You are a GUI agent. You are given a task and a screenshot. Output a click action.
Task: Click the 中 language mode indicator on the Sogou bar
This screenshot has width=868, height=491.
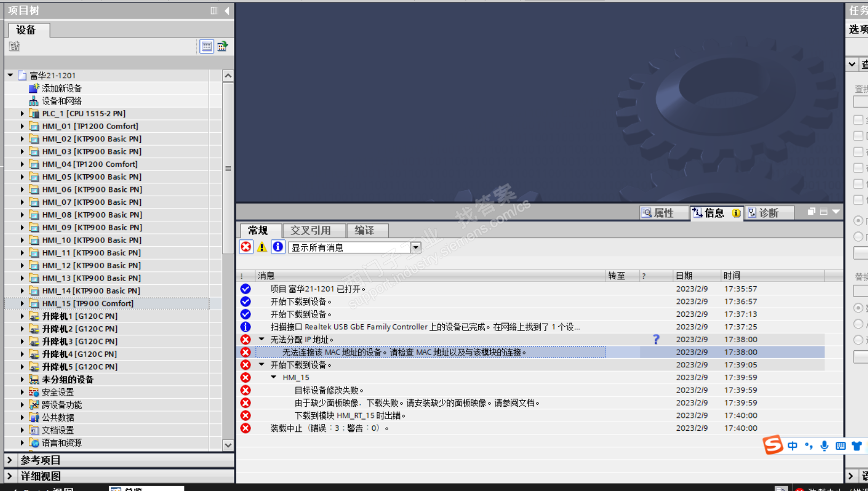793,446
